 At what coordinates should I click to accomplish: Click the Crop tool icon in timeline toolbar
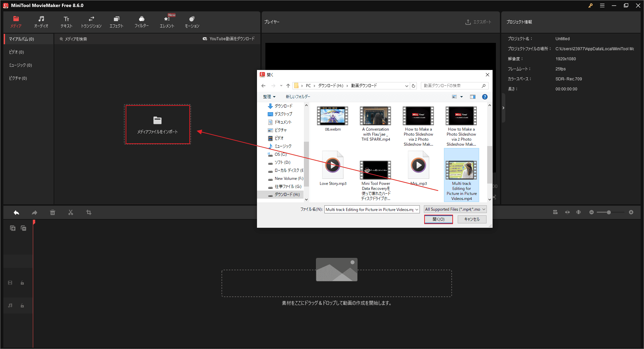pyautogui.click(x=88, y=212)
